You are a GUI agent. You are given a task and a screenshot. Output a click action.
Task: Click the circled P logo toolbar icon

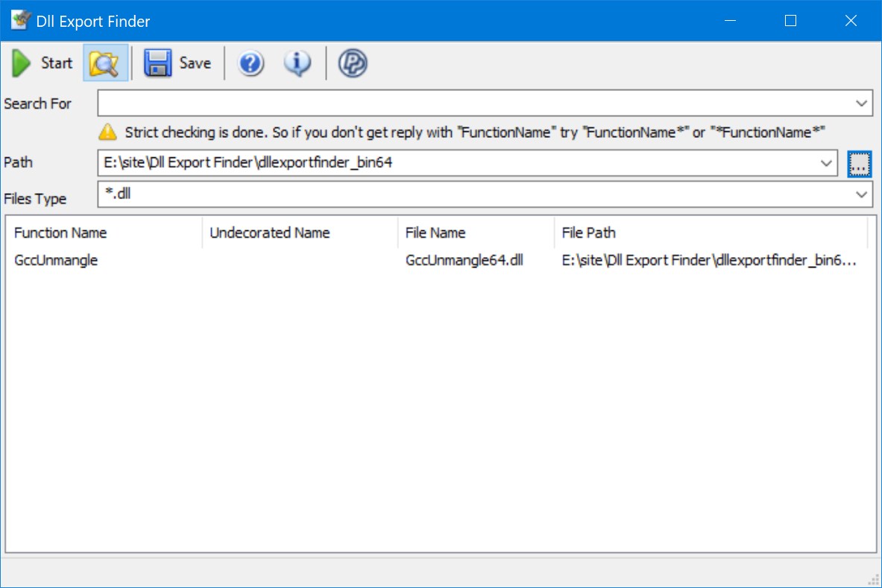(x=353, y=63)
